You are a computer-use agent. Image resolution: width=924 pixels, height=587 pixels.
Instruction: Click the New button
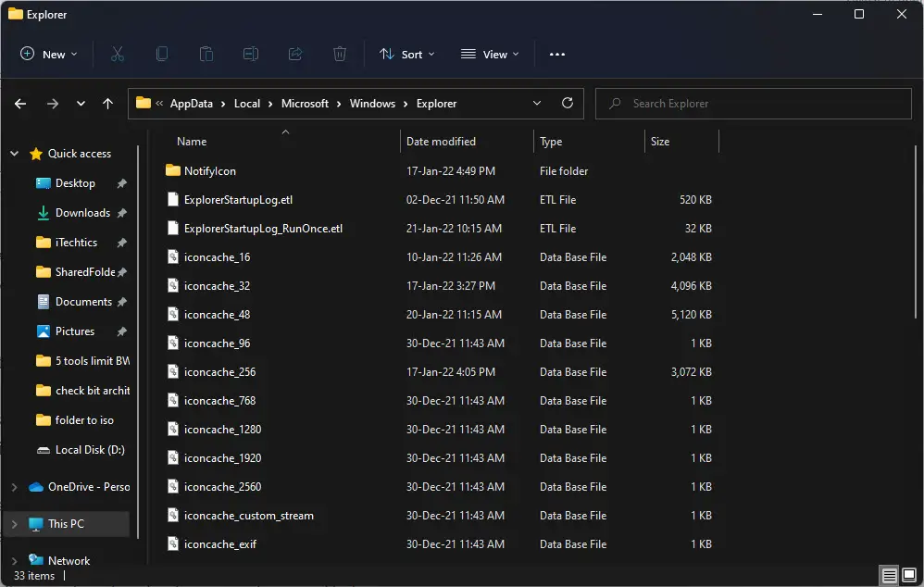point(48,55)
